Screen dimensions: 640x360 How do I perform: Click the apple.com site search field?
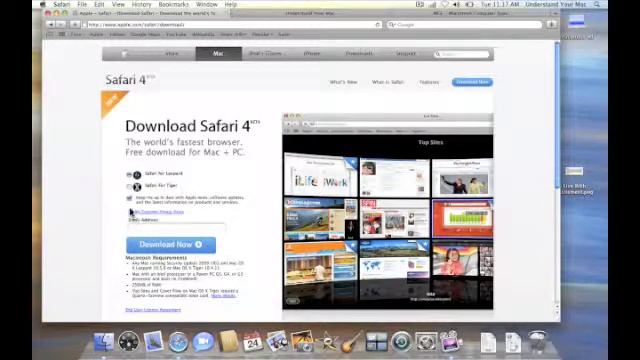click(462, 54)
